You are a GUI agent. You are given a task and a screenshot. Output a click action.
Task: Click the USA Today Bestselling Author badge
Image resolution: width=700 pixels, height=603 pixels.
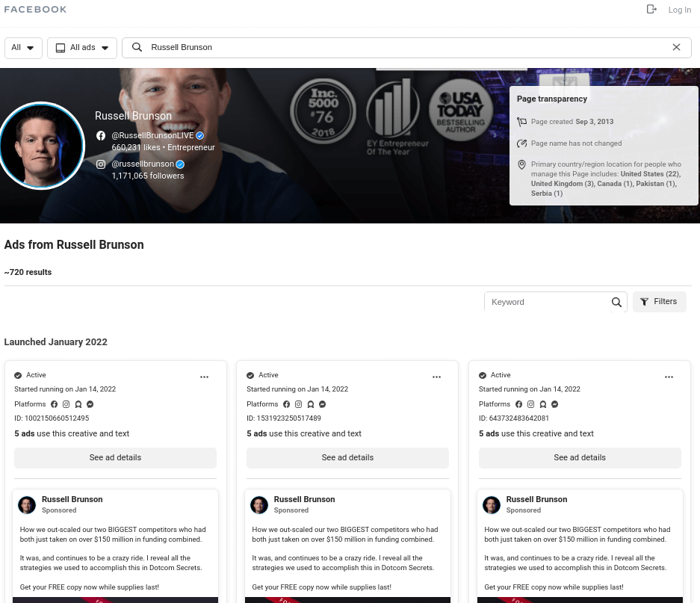pos(461,110)
